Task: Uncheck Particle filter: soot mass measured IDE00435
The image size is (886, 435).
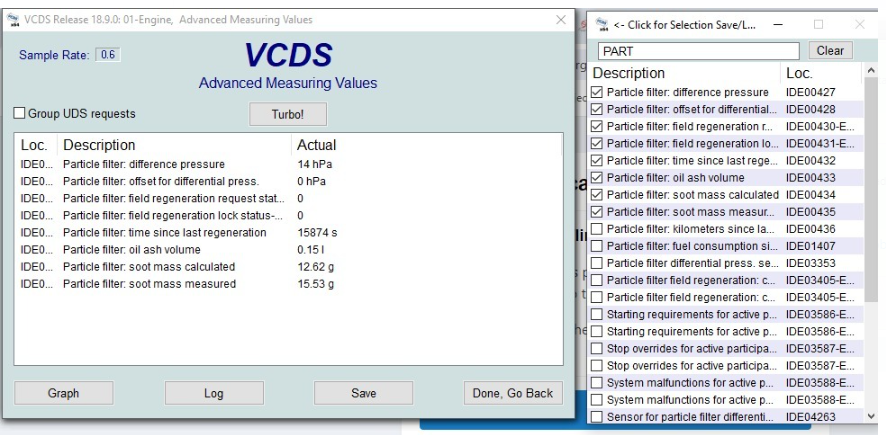Action: [x=597, y=212]
